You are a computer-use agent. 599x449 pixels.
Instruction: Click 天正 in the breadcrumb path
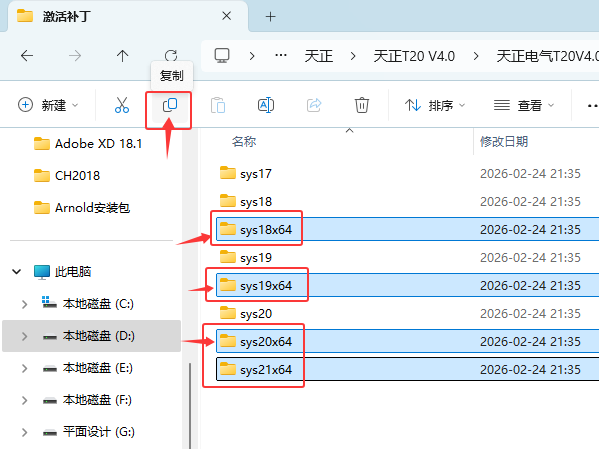tap(319, 56)
